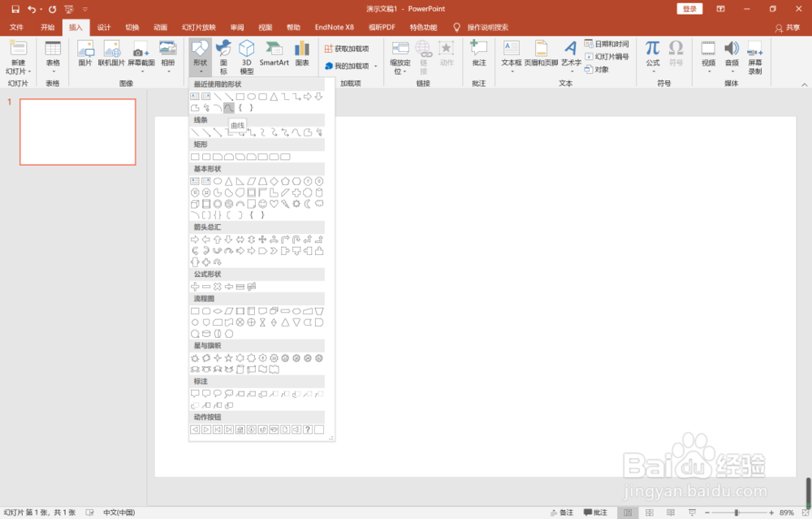Choose the division sign equation shape
The width and height of the screenshot is (812, 519).
click(x=228, y=287)
